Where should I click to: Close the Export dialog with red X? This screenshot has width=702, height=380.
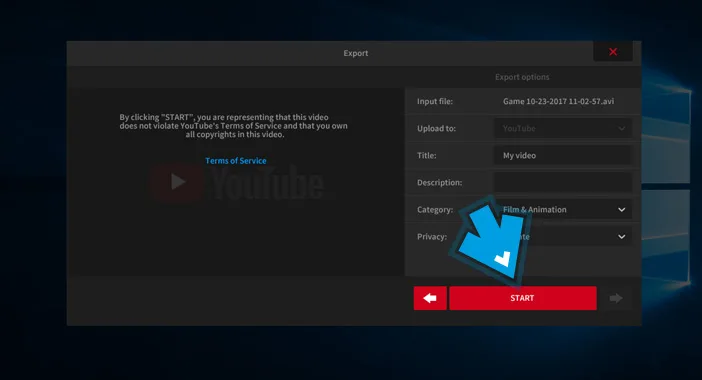[x=613, y=52]
